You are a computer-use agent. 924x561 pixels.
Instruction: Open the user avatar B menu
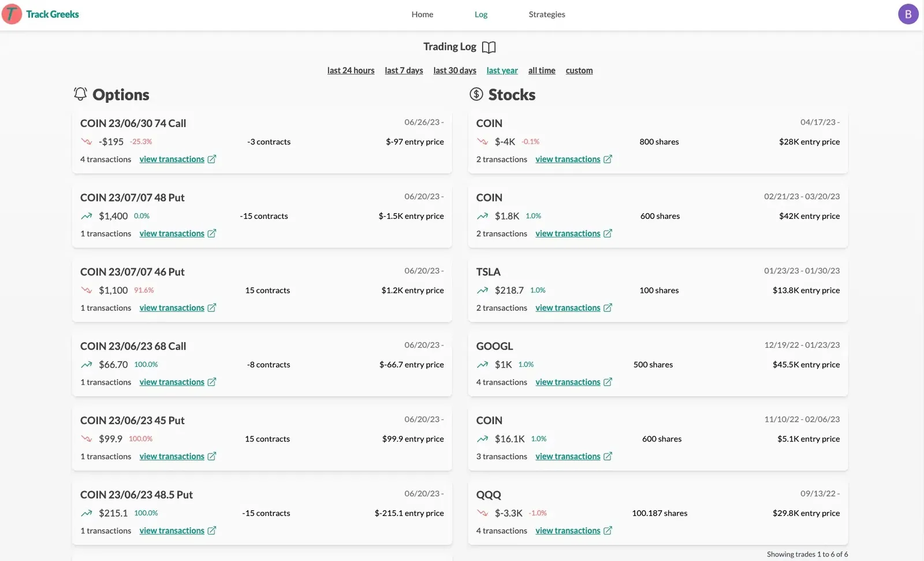pyautogui.click(x=908, y=14)
